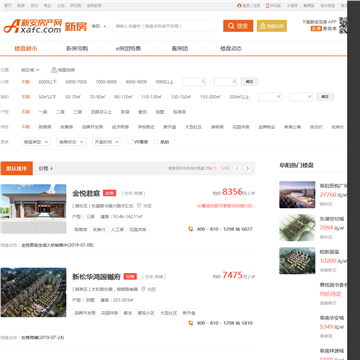Expand the 按区域 location dropdown
The height and width of the screenshot is (360, 360).
coord(30,70)
